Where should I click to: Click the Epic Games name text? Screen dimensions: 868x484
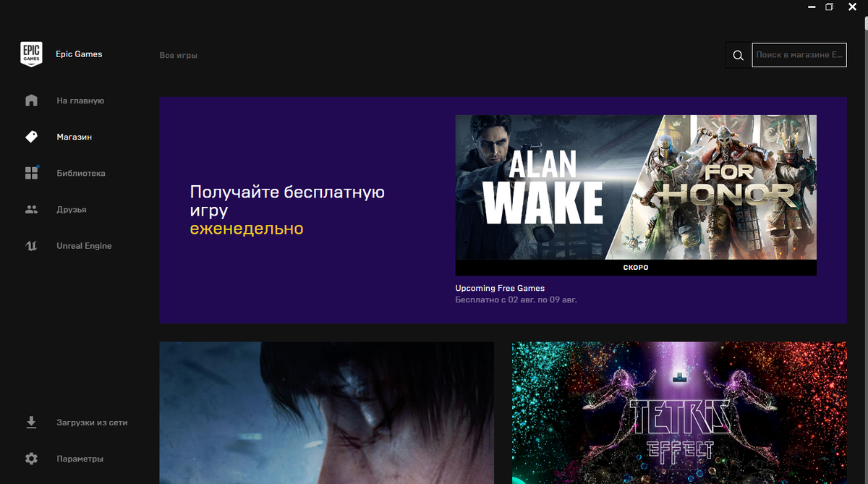tap(79, 54)
